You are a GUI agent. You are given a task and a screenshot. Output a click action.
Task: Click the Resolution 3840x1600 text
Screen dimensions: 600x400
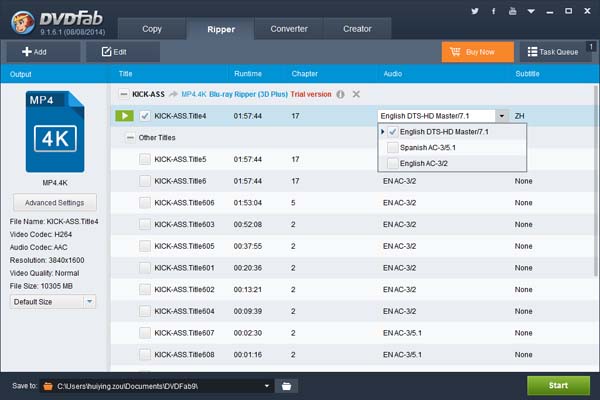pos(47,260)
